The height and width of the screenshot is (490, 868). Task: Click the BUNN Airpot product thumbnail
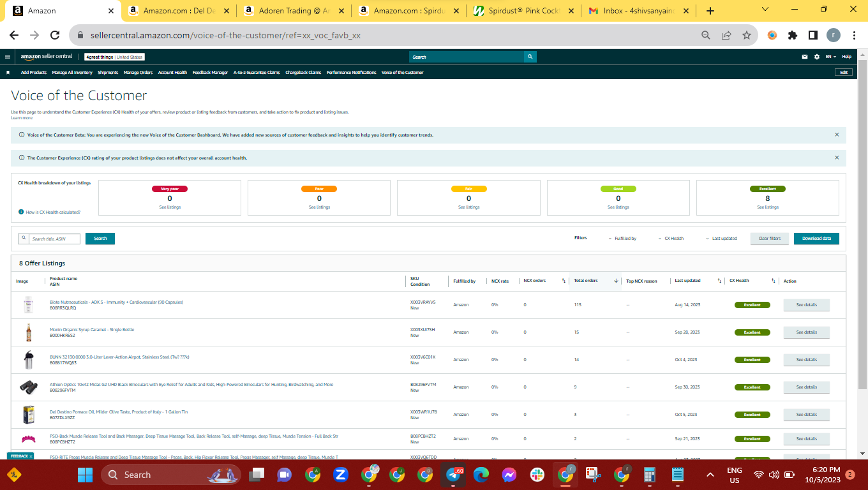[x=28, y=360]
